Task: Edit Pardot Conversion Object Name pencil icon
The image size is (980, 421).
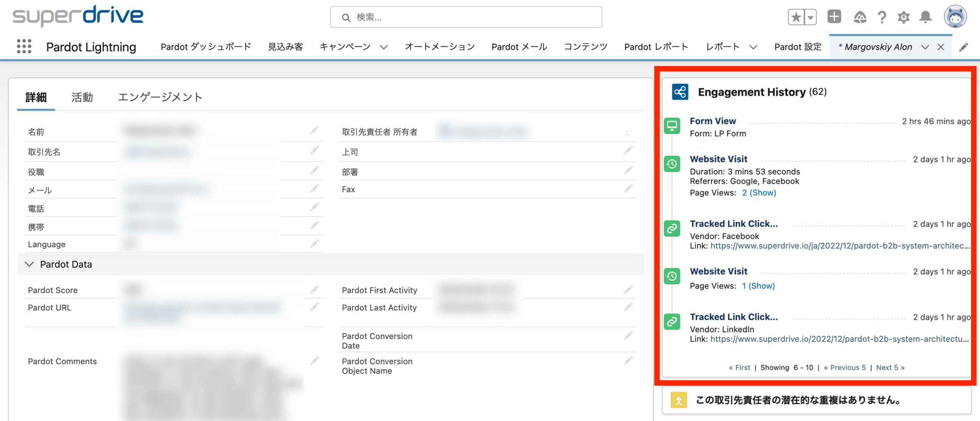Action: coord(628,361)
